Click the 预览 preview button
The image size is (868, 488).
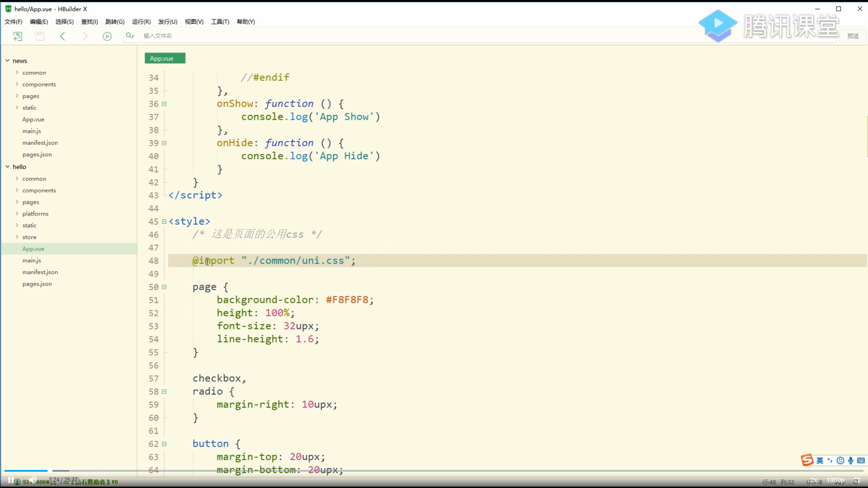point(853,36)
